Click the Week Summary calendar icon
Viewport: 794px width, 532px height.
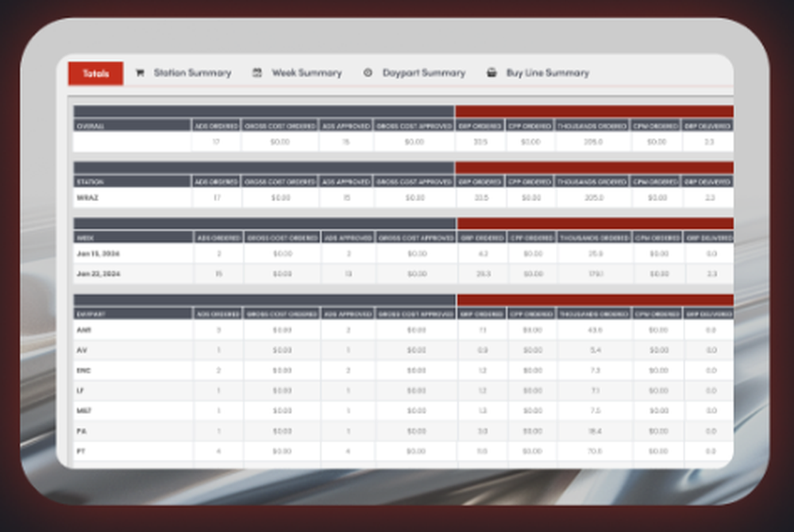coord(256,72)
